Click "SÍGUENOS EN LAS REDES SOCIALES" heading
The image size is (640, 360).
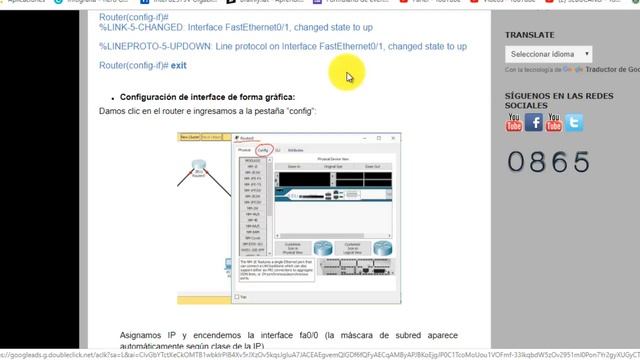[559, 101]
